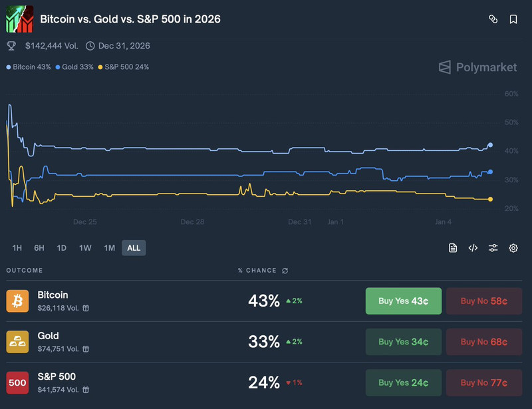Viewport: 532px width, 409px height.
Task: Switch chart to 1M range
Action: tap(109, 248)
